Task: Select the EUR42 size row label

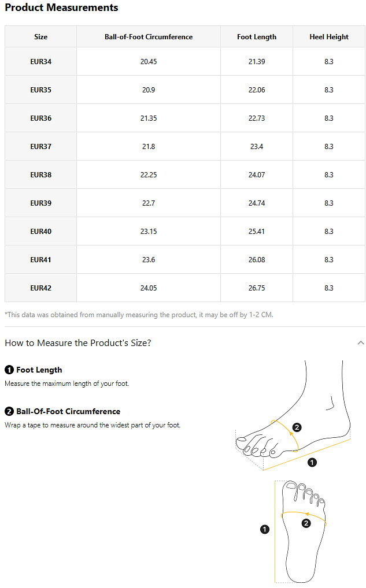Action: (40, 288)
